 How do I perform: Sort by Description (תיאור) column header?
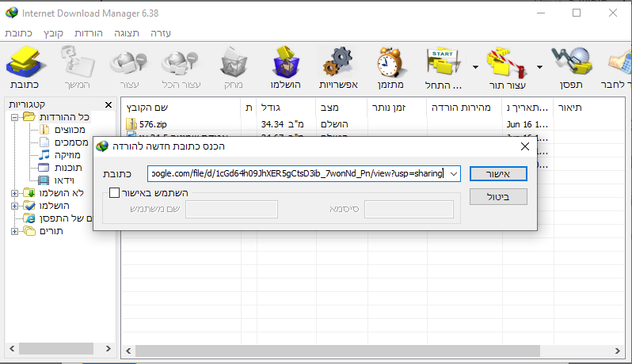click(588, 108)
